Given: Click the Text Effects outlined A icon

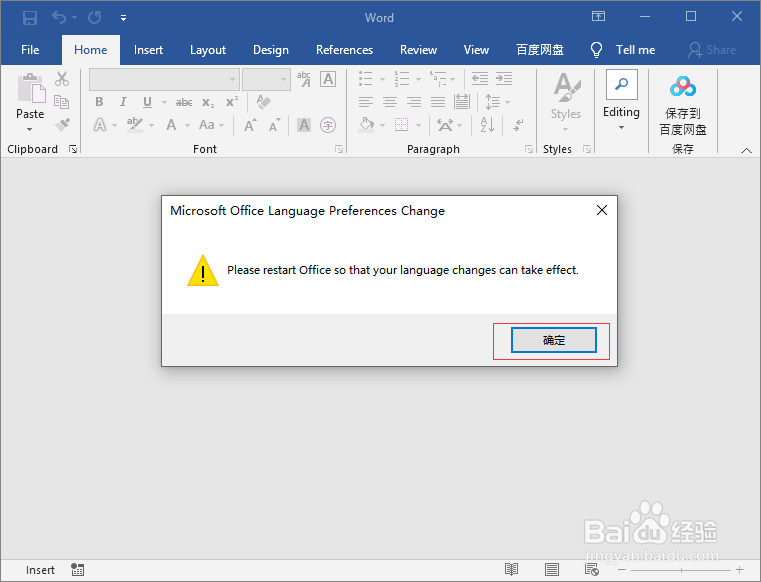Looking at the screenshot, I should pos(99,125).
